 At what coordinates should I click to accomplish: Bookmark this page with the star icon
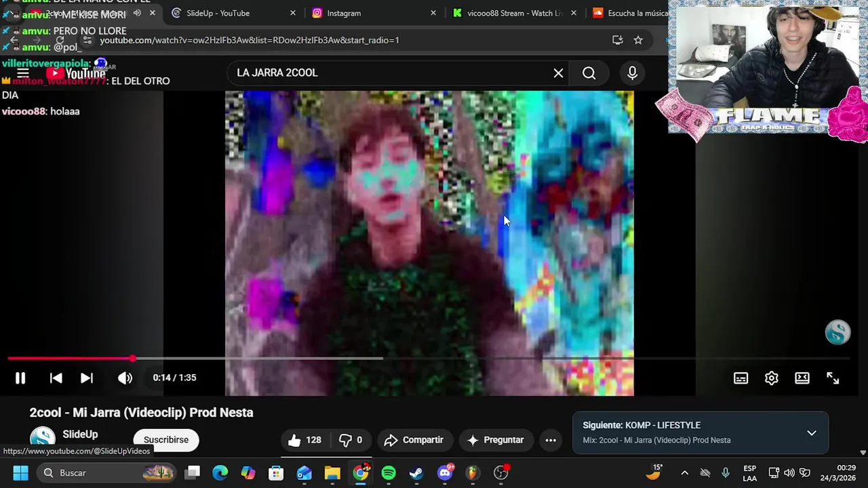(x=638, y=40)
